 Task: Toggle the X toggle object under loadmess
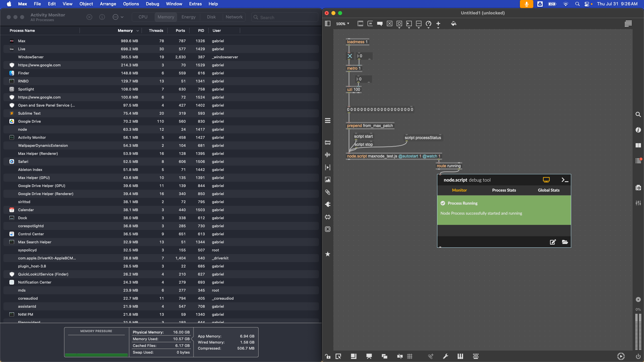pyautogui.click(x=350, y=56)
